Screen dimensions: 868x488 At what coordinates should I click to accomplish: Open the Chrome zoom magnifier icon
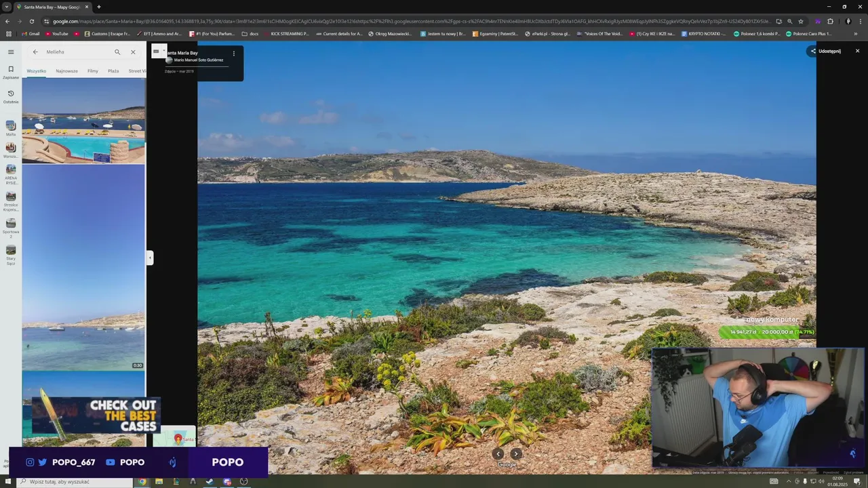[x=790, y=21]
